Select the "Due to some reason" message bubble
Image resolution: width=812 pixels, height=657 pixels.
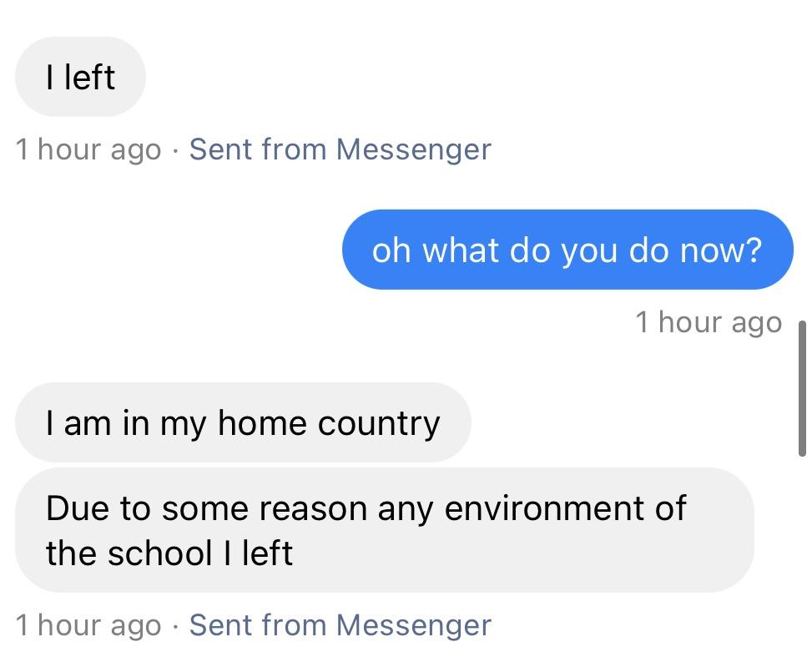pos(384,530)
